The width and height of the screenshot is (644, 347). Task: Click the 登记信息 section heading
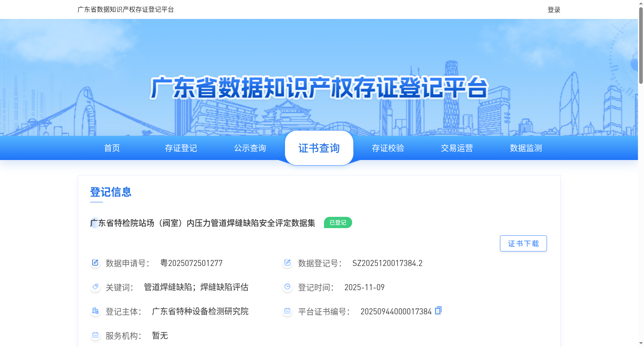coord(111,192)
